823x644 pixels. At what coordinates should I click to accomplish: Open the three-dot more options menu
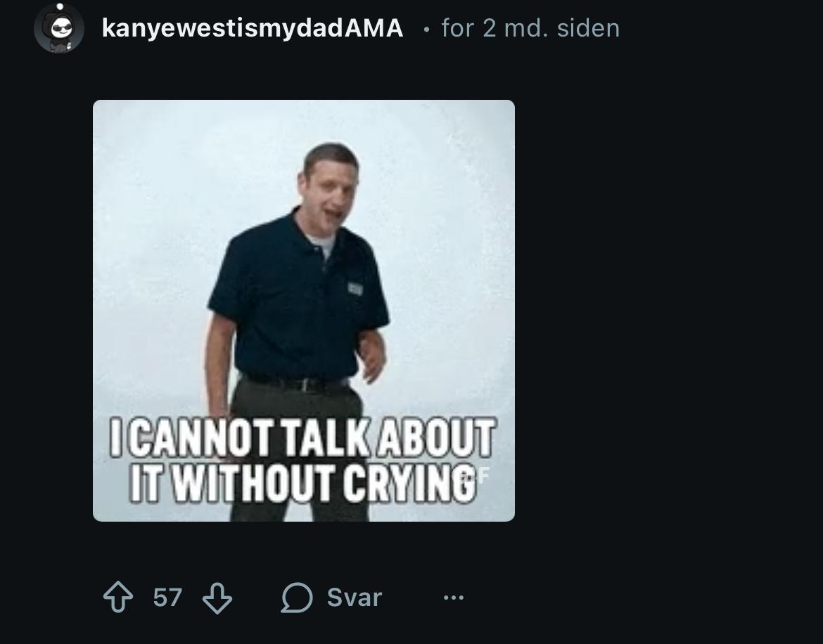454,598
